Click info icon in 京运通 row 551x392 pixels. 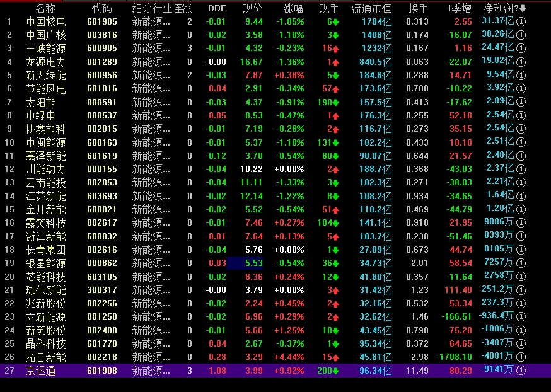coord(521,371)
